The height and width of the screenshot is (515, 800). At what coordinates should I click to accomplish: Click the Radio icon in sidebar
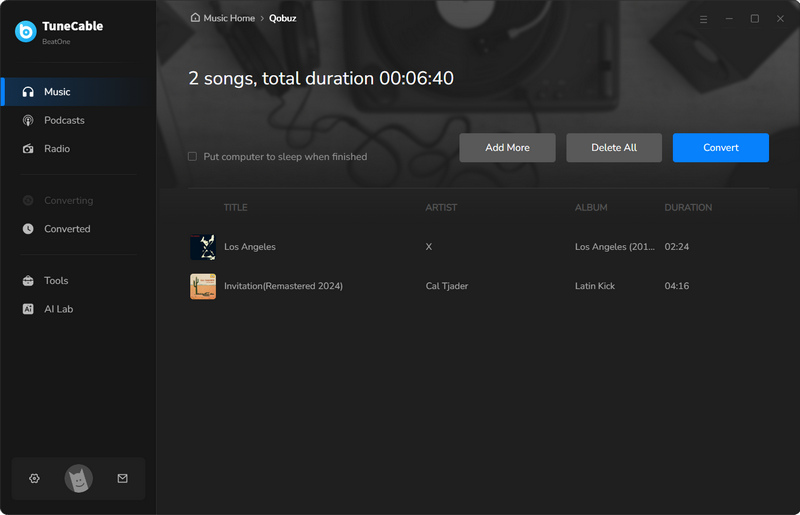pyautogui.click(x=28, y=149)
